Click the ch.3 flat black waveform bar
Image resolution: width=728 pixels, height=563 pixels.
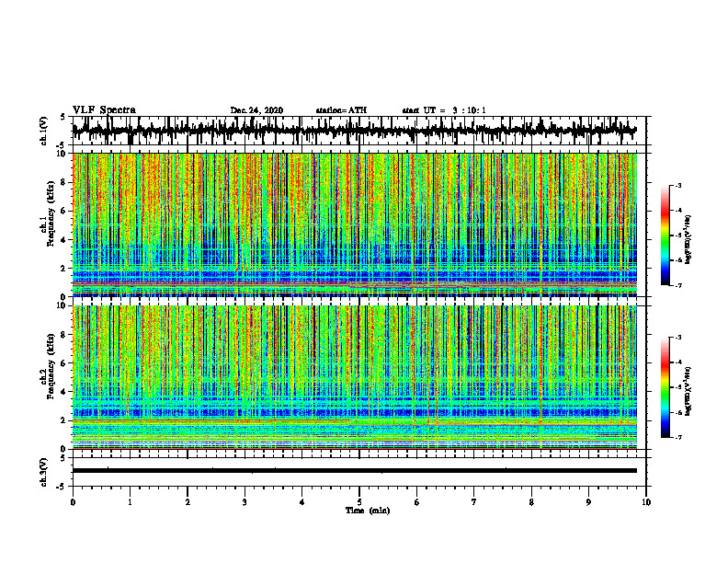[x=354, y=471]
